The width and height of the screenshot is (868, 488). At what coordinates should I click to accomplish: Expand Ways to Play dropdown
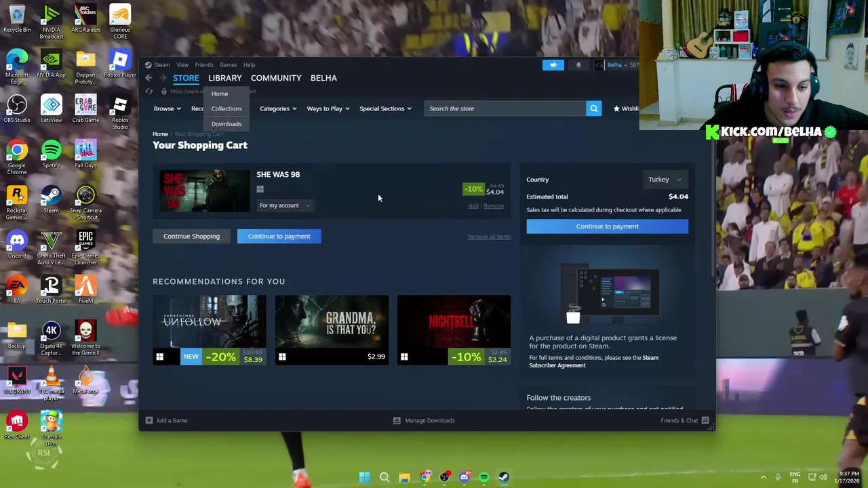coord(328,108)
